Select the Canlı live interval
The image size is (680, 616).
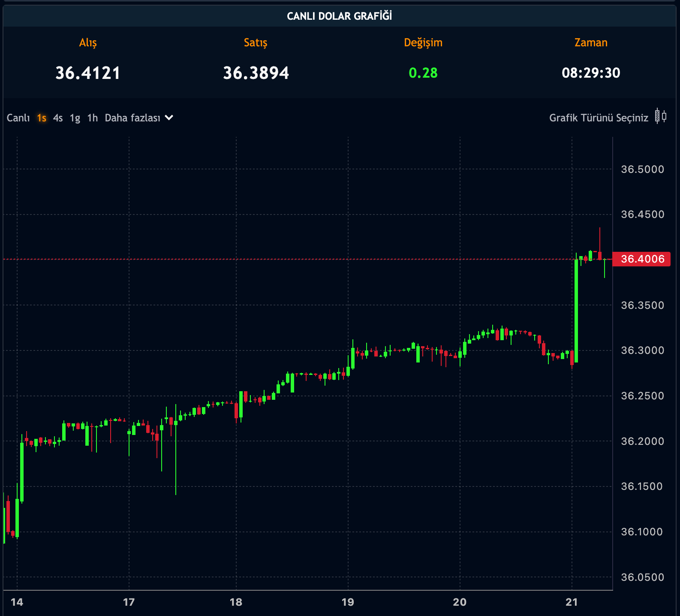(18, 118)
